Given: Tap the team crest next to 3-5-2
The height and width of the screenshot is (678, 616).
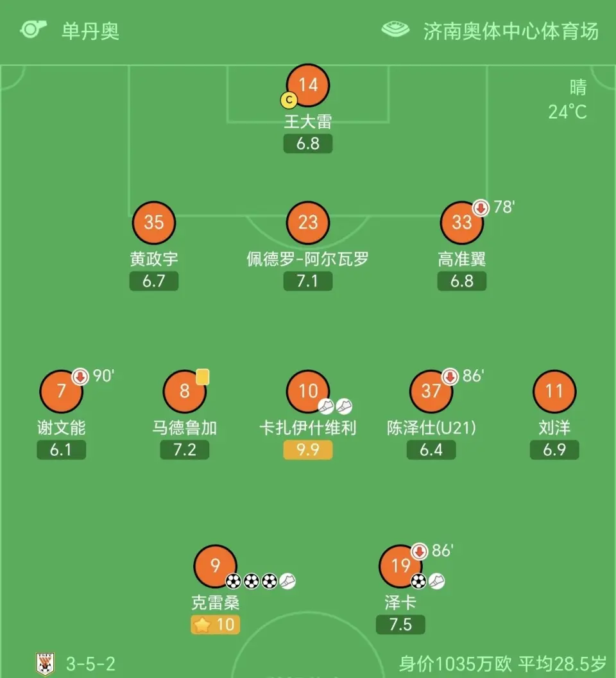Looking at the screenshot, I should pos(45,664).
